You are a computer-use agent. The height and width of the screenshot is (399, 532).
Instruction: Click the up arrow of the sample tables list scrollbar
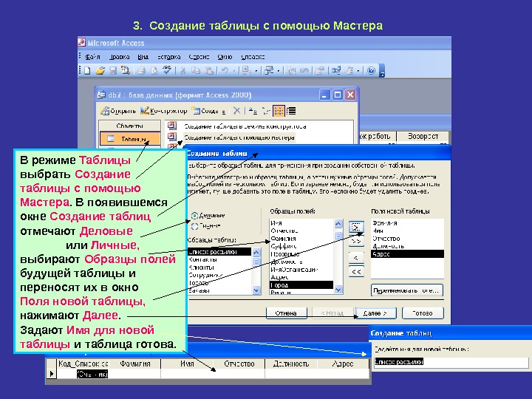point(256,253)
